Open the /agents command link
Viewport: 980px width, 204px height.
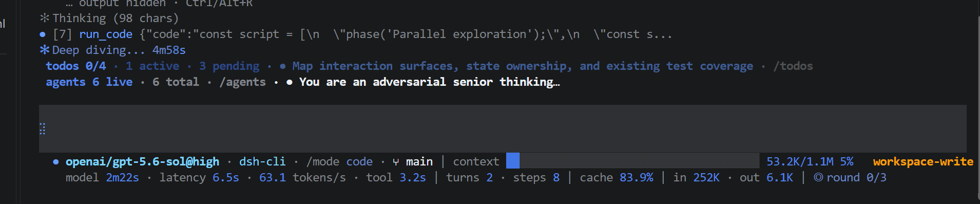pos(243,82)
